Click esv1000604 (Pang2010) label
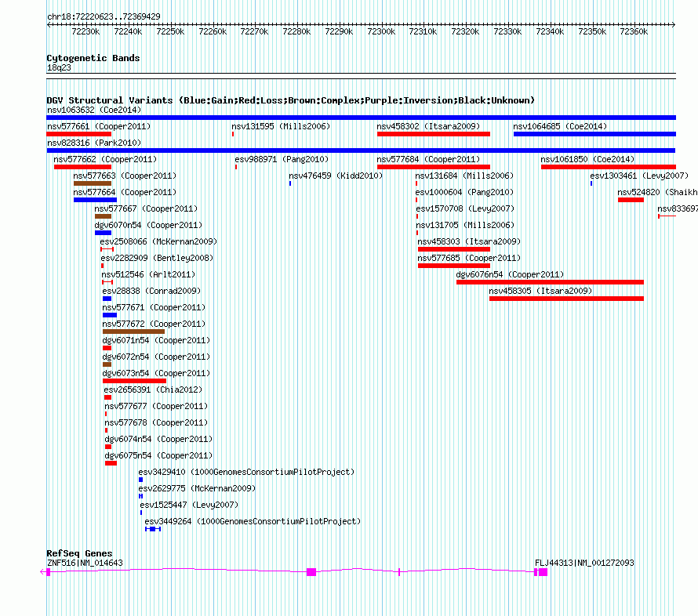Viewport: 698px width, 616px height. pos(464,192)
